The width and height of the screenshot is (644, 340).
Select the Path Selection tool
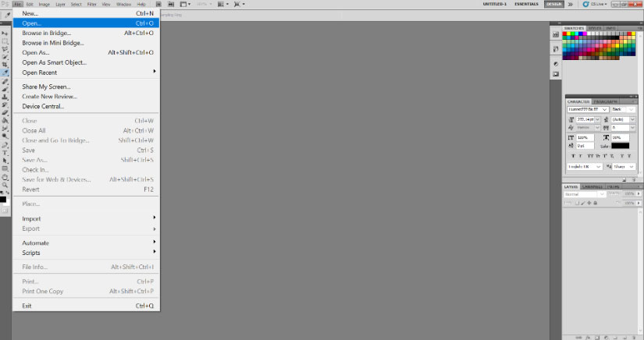5,161
